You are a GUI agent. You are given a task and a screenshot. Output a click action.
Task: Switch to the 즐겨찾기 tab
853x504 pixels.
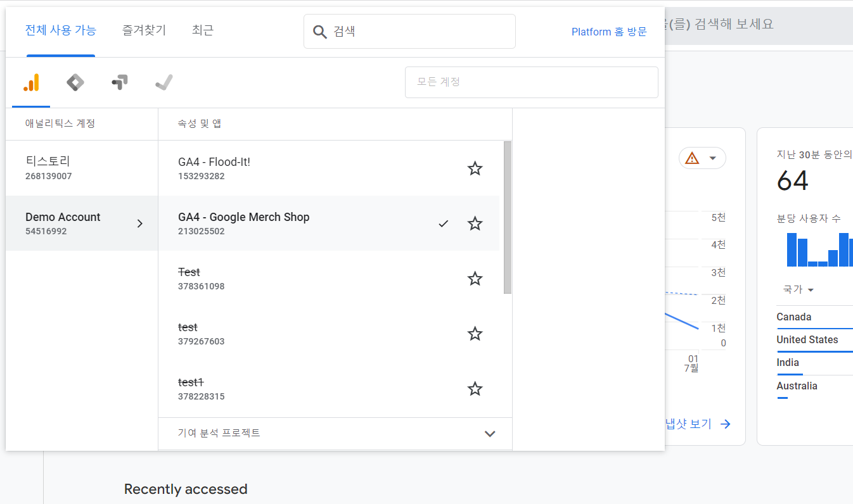[x=144, y=30]
